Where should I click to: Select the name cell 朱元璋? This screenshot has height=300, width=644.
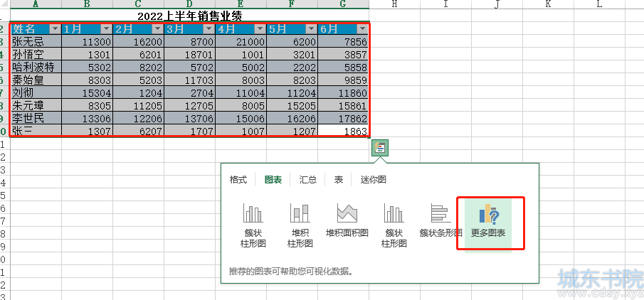[36, 105]
